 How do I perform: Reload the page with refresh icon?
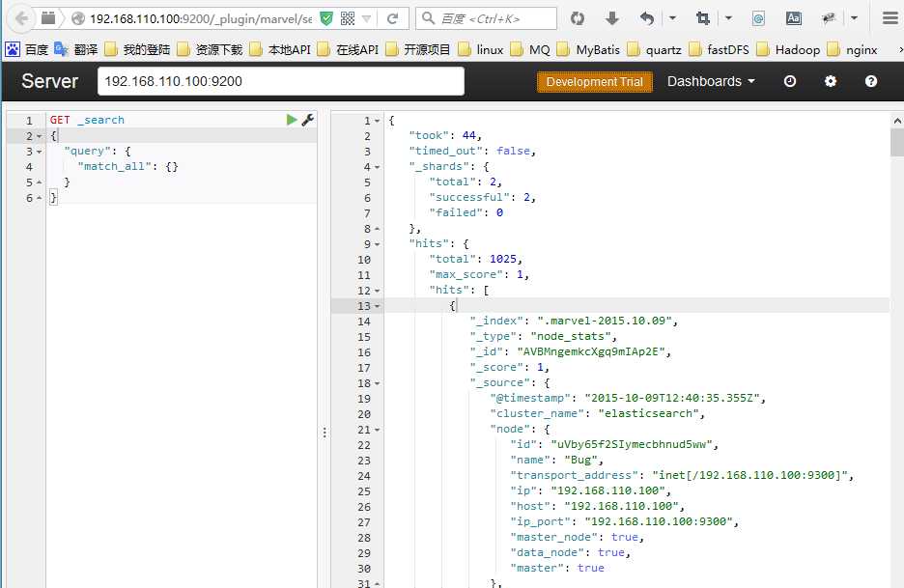tap(393, 19)
